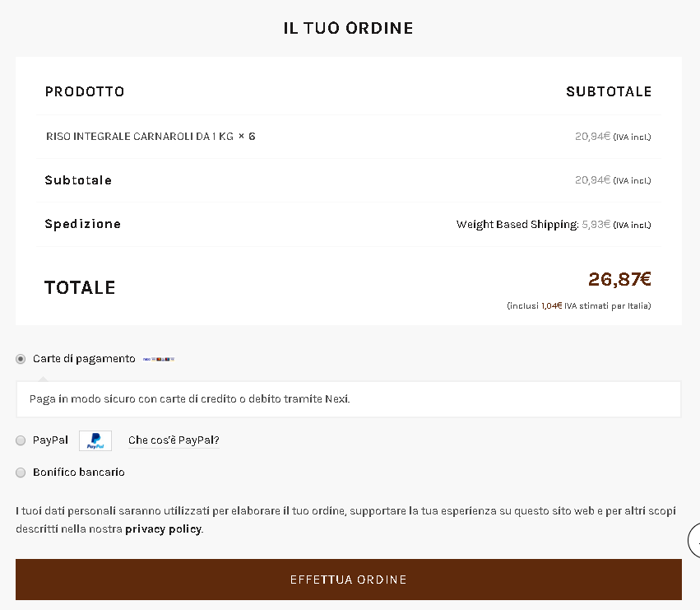The image size is (700, 610).
Task: Click the "Bonifico bancario" label text
Action: tap(79, 473)
